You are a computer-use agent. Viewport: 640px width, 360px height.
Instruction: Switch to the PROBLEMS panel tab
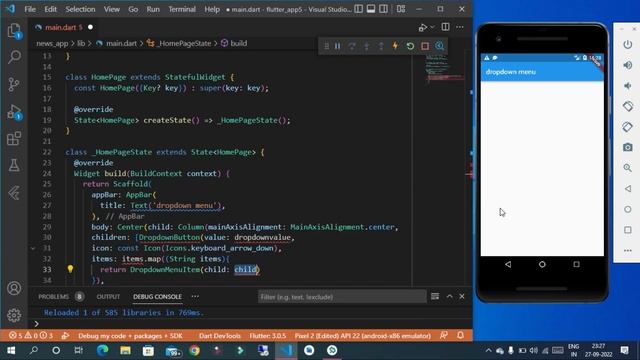pyautogui.click(x=53, y=297)
